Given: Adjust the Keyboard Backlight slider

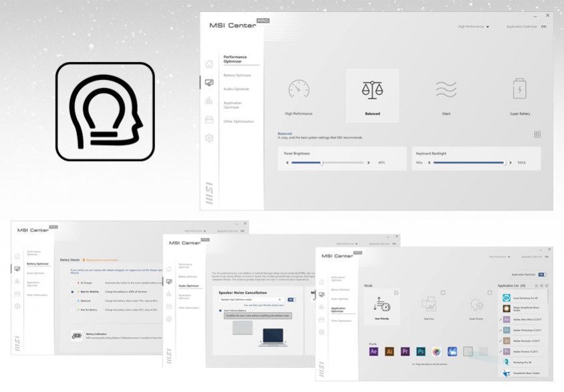Looking at the screenshot, I should (470, 163).
